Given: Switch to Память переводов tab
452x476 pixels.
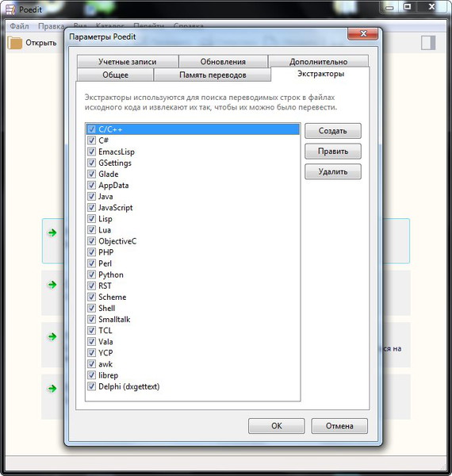Looking at the screenshot, I should [213, 75].
